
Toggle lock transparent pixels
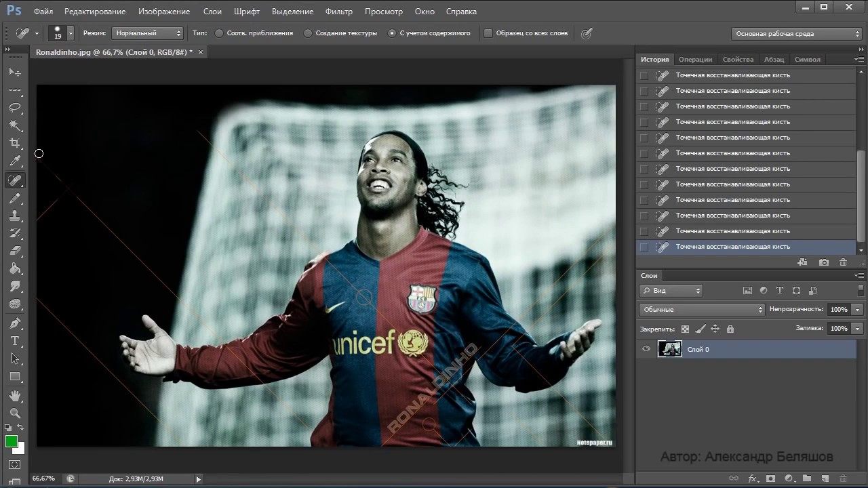tap(685, 329)
